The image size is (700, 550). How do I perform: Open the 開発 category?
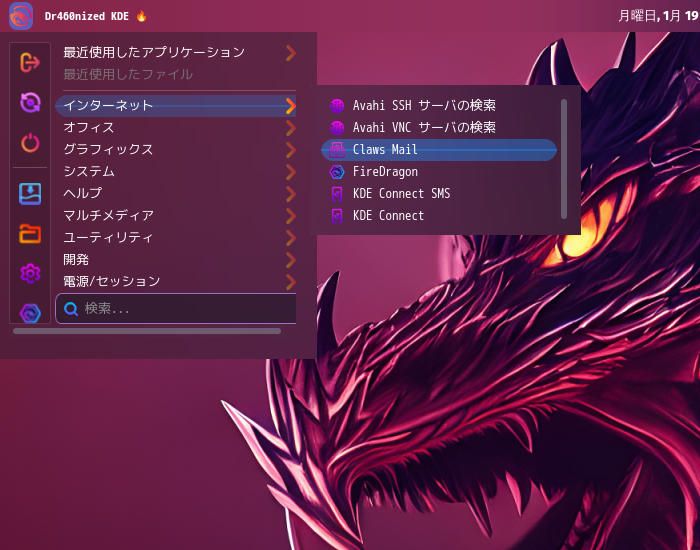coord(175,259)
